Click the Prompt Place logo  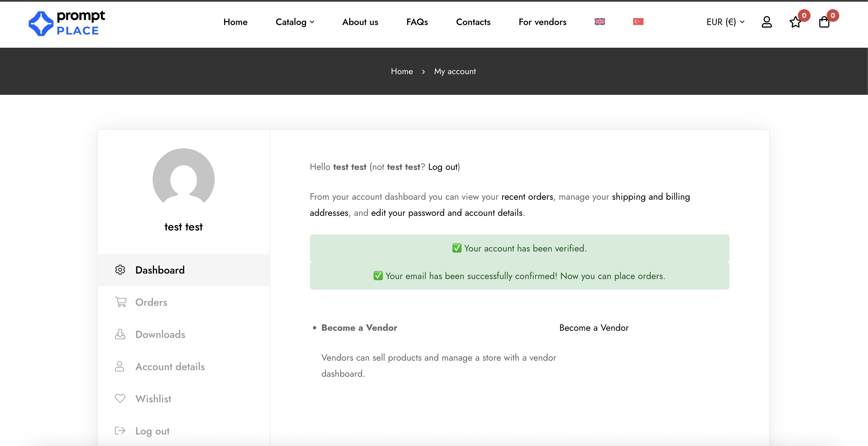point(67,23)
